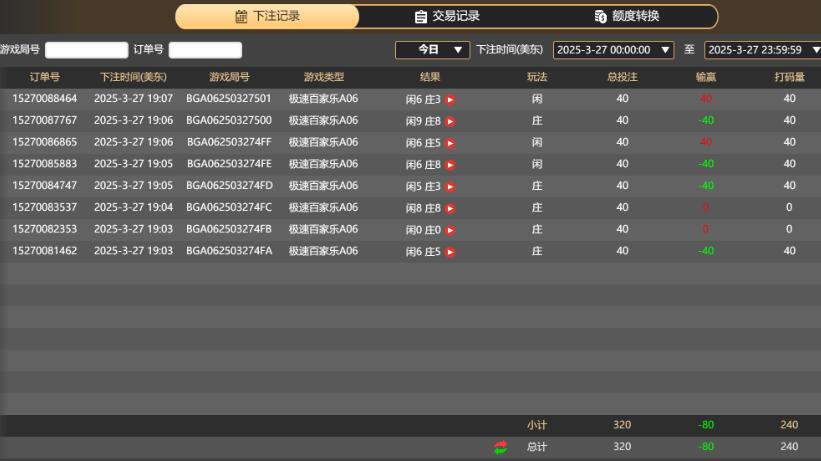This screenshot has height=461, width=821.
Task: Focus the 游戏局号 search field
Action: pos(86,50)
